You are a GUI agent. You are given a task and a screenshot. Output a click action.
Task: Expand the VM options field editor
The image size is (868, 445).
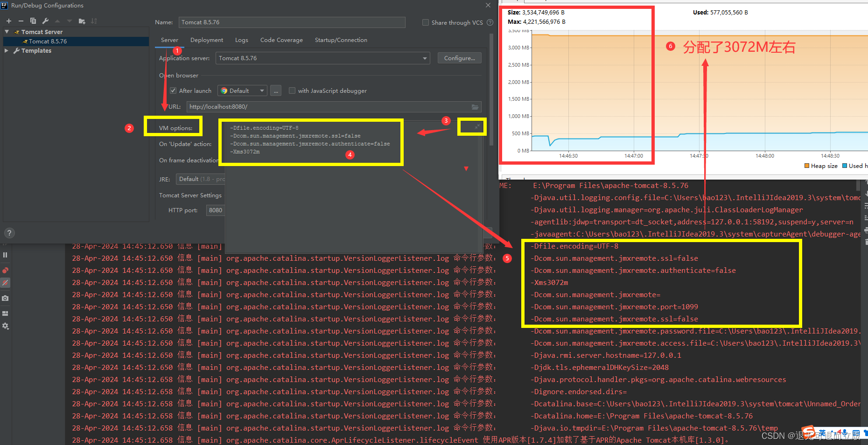point(477,127)
